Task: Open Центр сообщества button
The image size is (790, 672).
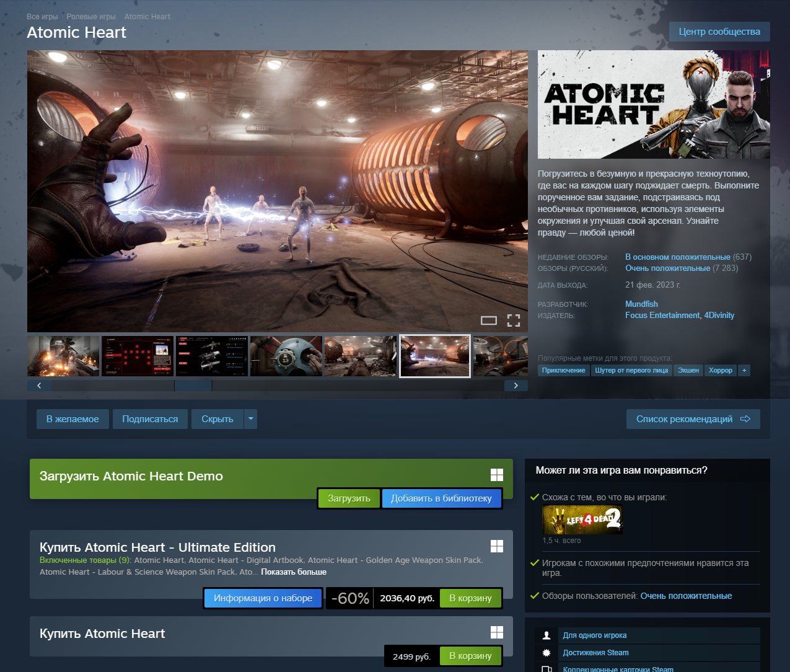Action: 719,32
